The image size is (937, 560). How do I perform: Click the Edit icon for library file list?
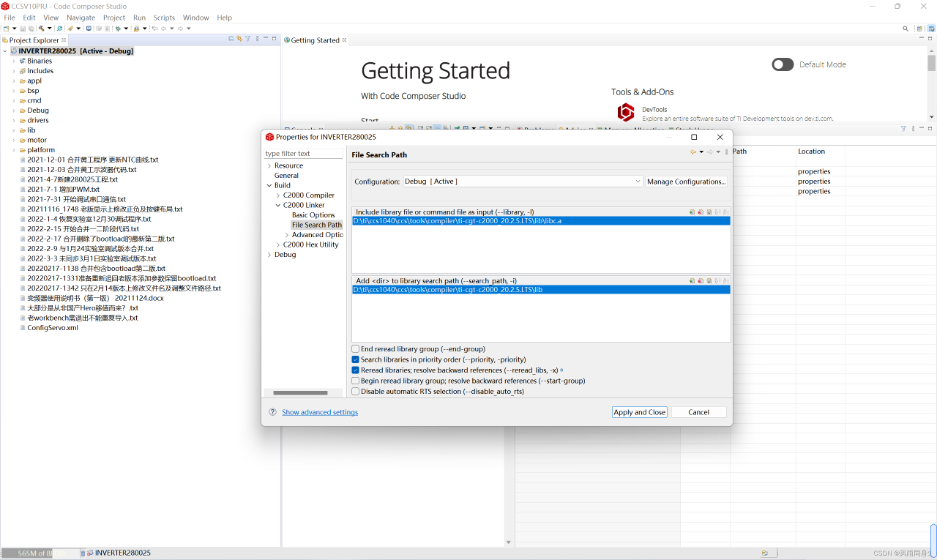[x=709, y=212]
